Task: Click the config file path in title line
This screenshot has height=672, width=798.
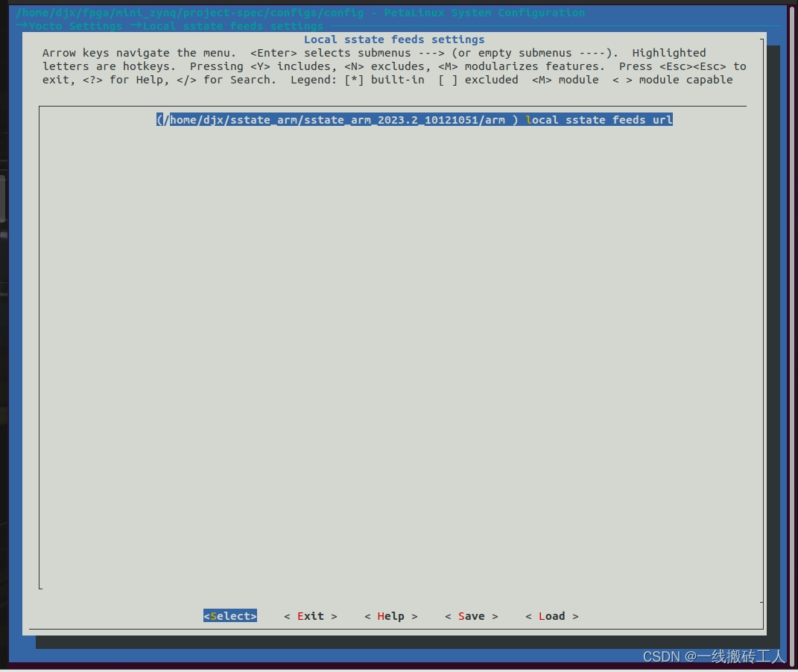Action: (190, 12)
